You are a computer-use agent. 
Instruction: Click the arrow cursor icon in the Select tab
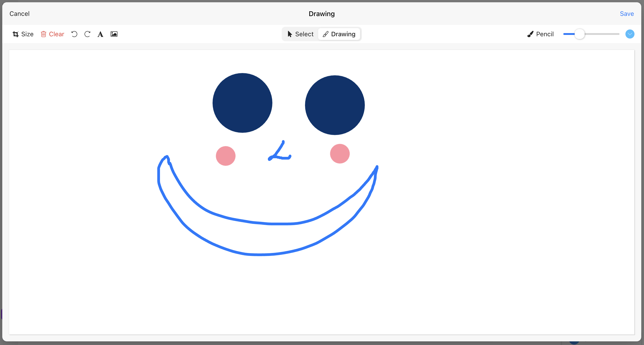click(290, 34)
